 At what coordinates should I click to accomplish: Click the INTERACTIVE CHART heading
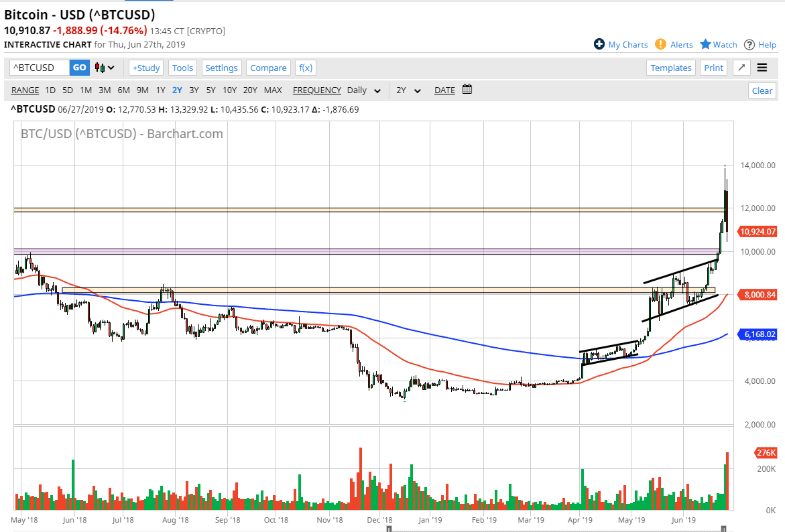click(x=48, y=44)
